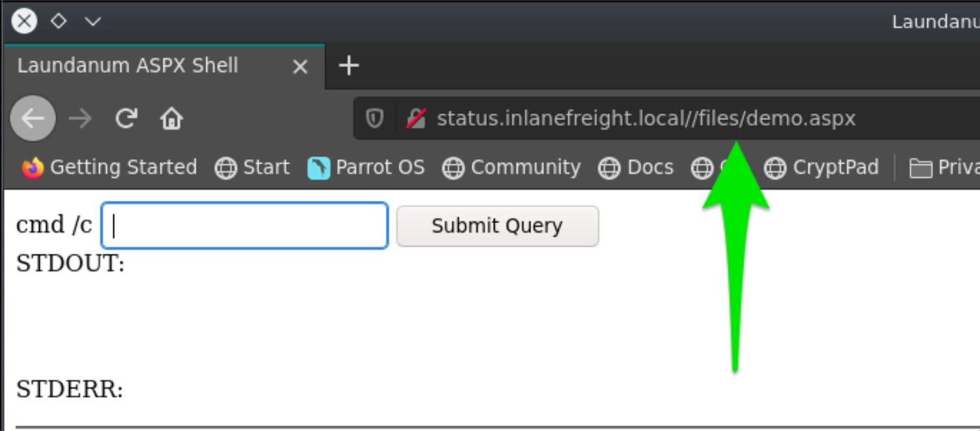This screenshot has height=431, width=980.
Task: Click the Submit Query button
Action: pos(497,226)
